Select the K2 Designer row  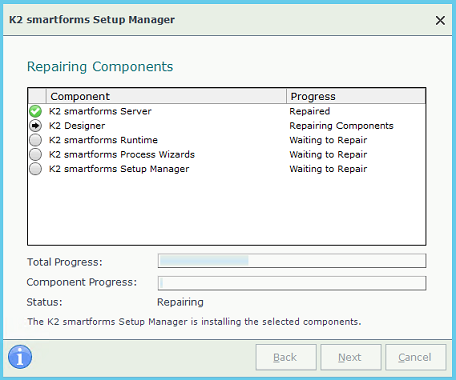227,126
